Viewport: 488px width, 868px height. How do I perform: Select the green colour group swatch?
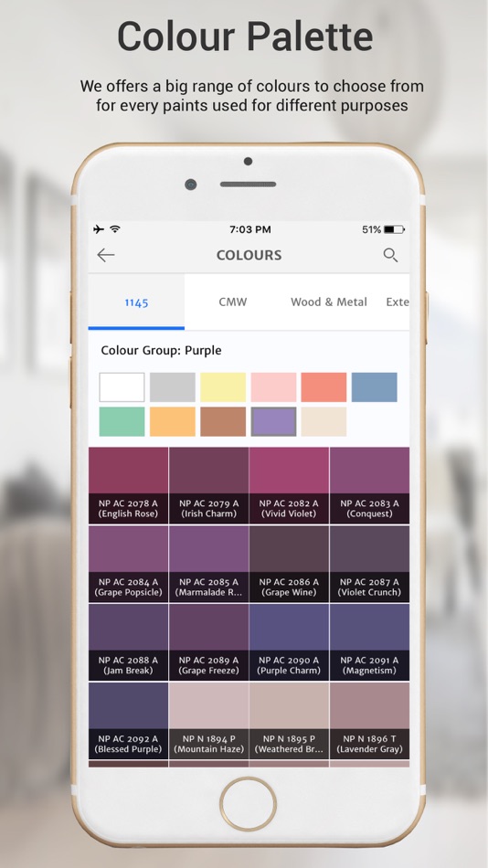point(122,422)
